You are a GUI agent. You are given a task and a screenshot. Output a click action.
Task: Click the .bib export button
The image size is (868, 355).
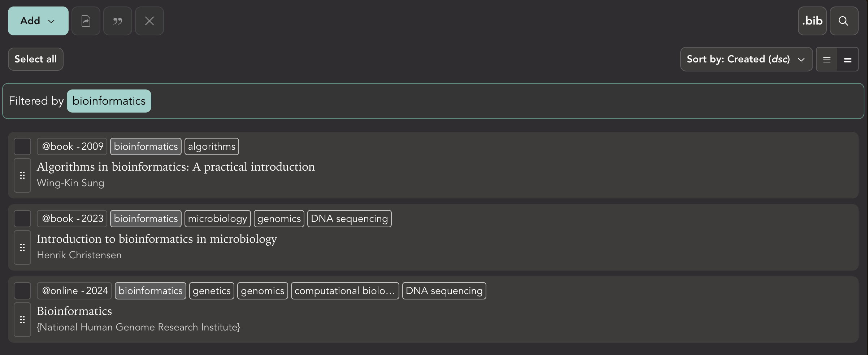pyautogui.click(x=812, y=21)
